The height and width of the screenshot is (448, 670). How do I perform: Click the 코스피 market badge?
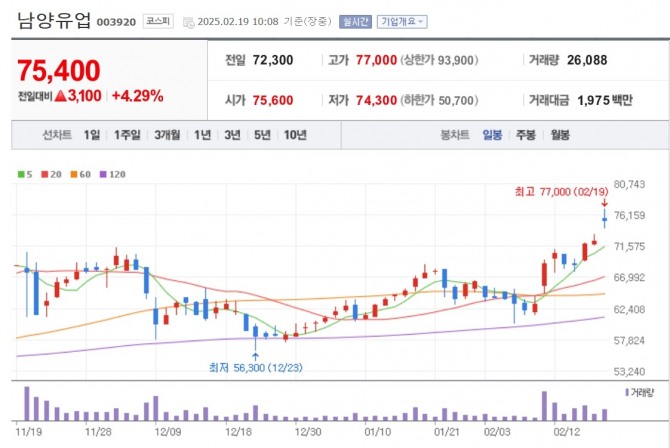(158, 21)
